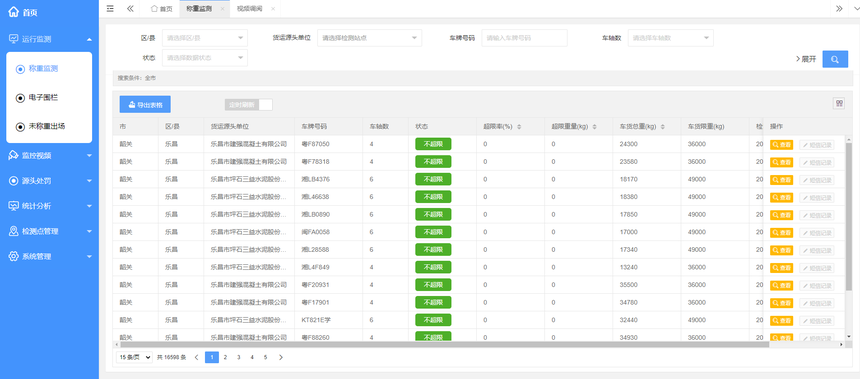The height and width of the screenshot is (379, 860).
Task: Toggle the sidebar collapse icon in top bar
Action: pyautogui.click(x=110, y=8)
